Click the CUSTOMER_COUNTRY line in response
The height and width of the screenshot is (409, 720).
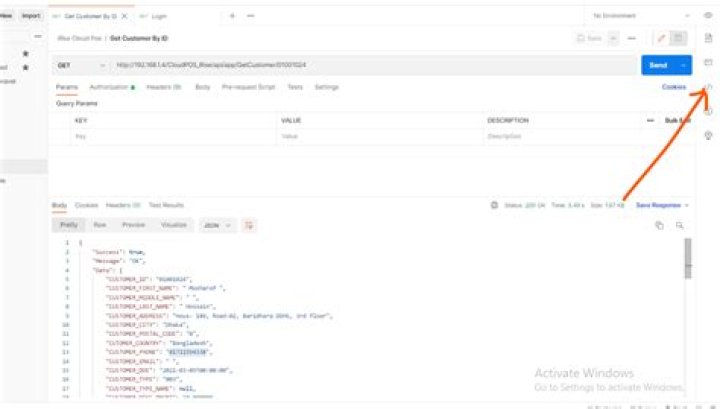(x=159, y=343)
